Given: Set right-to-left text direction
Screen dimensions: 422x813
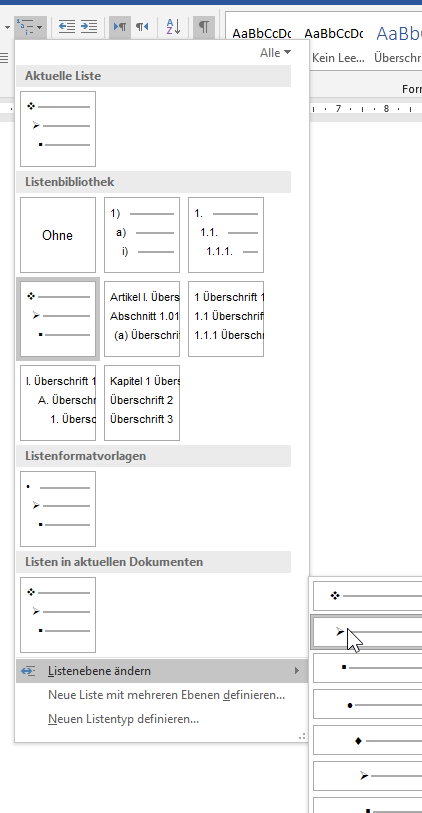Looking at the screenshot, I should pos(142,26).
